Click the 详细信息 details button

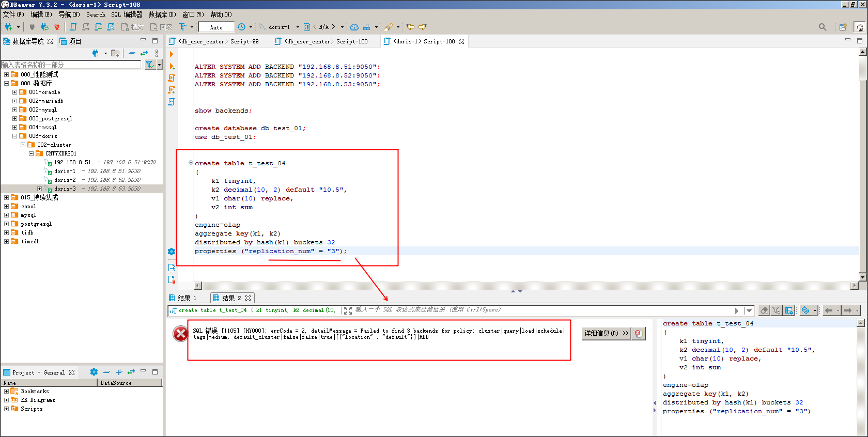[x=606, y=333]
